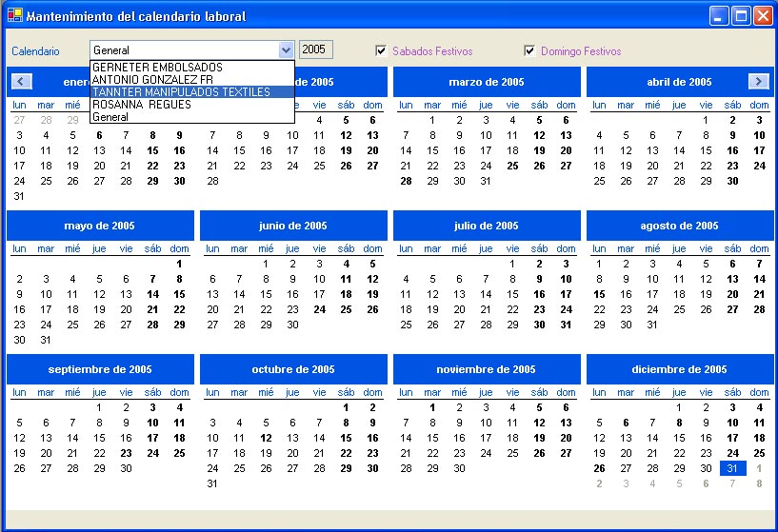Minimize the calendario laboral window
Image resolution: width=778 pixels, height=532 pixels.
(x=720, y=16)
